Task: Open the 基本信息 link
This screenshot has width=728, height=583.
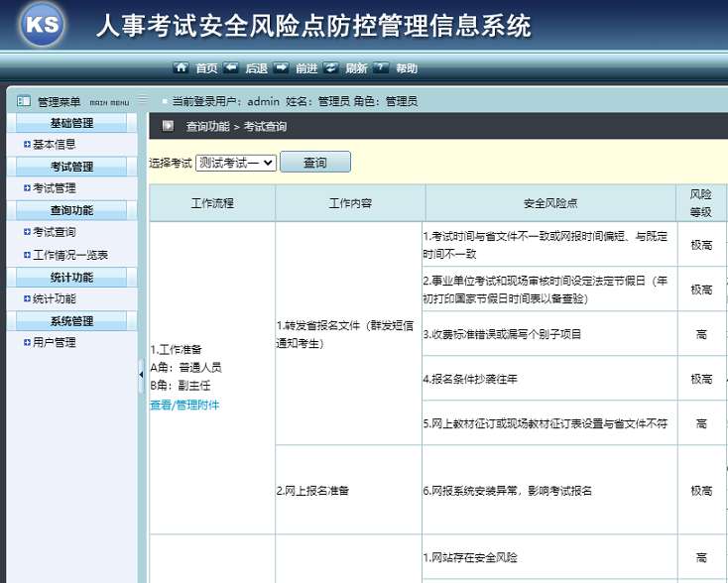Action: click(x=54, y=145)
